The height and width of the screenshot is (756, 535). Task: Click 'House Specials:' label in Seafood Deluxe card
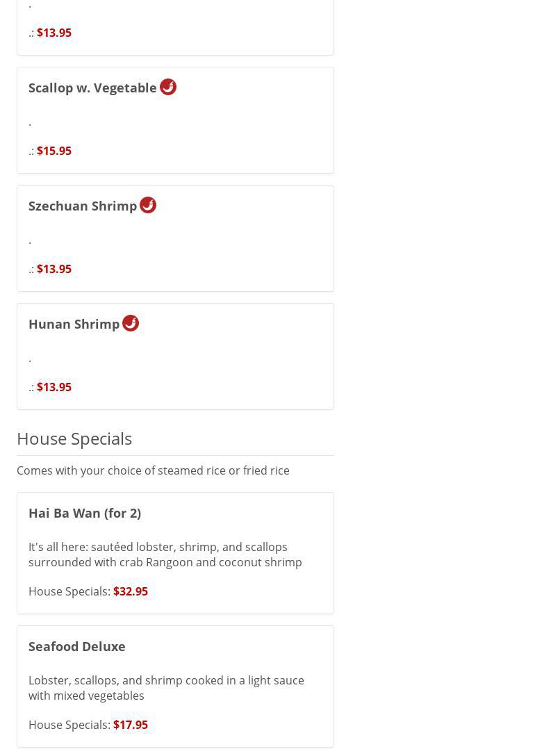coord(69,725)
